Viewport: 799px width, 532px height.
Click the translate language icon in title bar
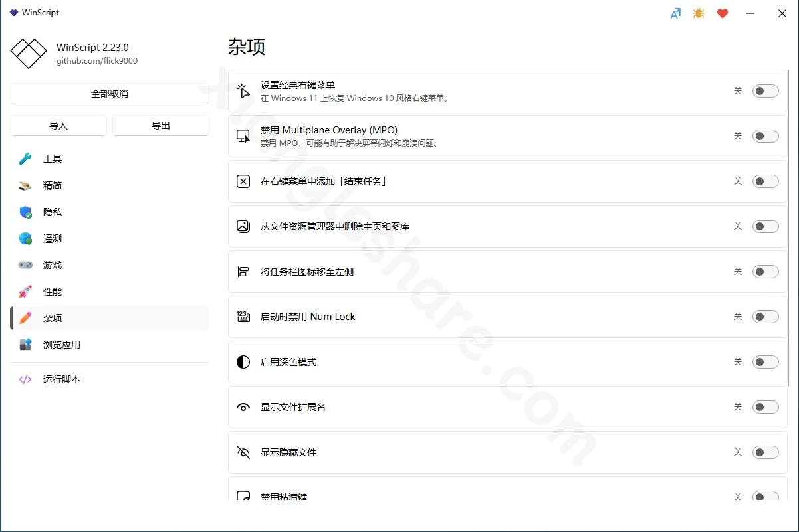coord(675,13)
